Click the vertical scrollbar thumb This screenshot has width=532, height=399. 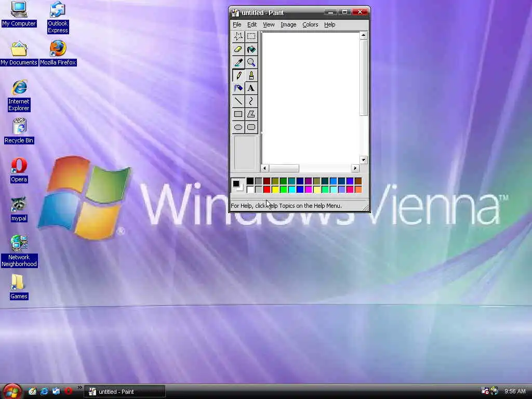363,78
